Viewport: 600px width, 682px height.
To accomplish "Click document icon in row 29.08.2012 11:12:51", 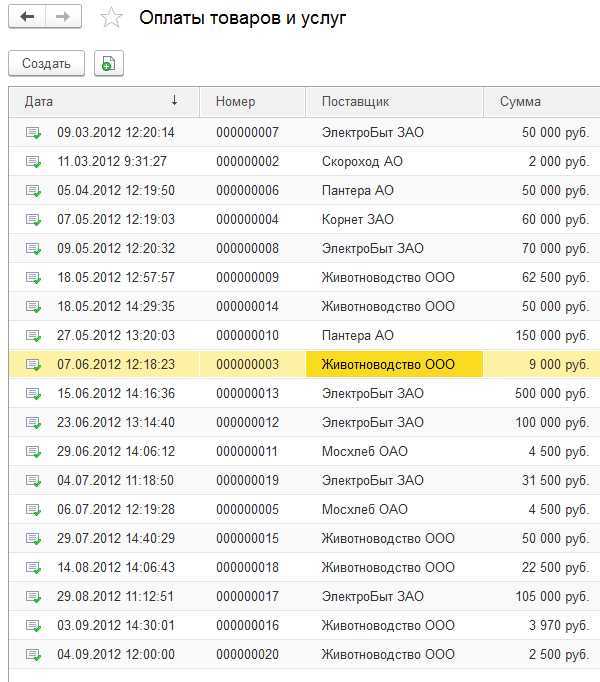I will [x=34, y=597].
